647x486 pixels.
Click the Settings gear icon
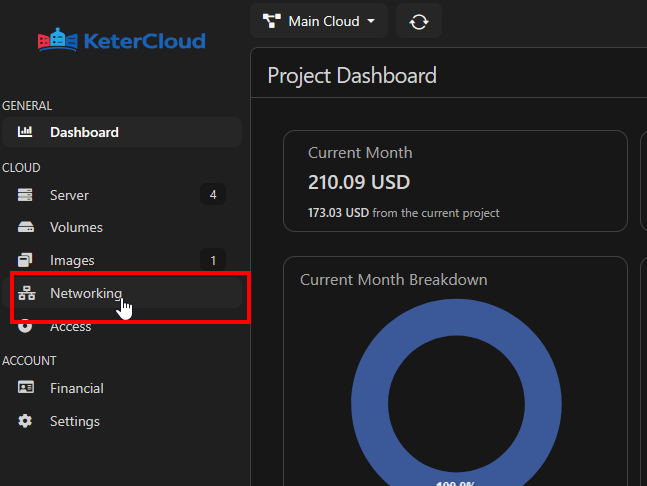click(25, 421)
